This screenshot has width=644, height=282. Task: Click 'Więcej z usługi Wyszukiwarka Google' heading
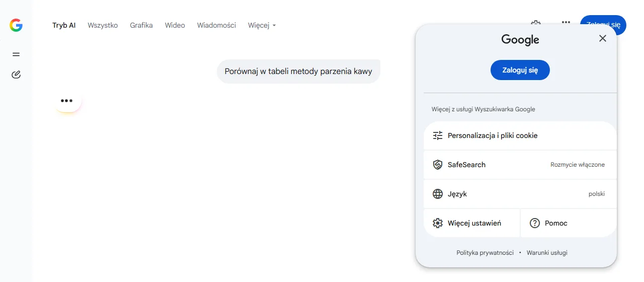coord(484,109)
